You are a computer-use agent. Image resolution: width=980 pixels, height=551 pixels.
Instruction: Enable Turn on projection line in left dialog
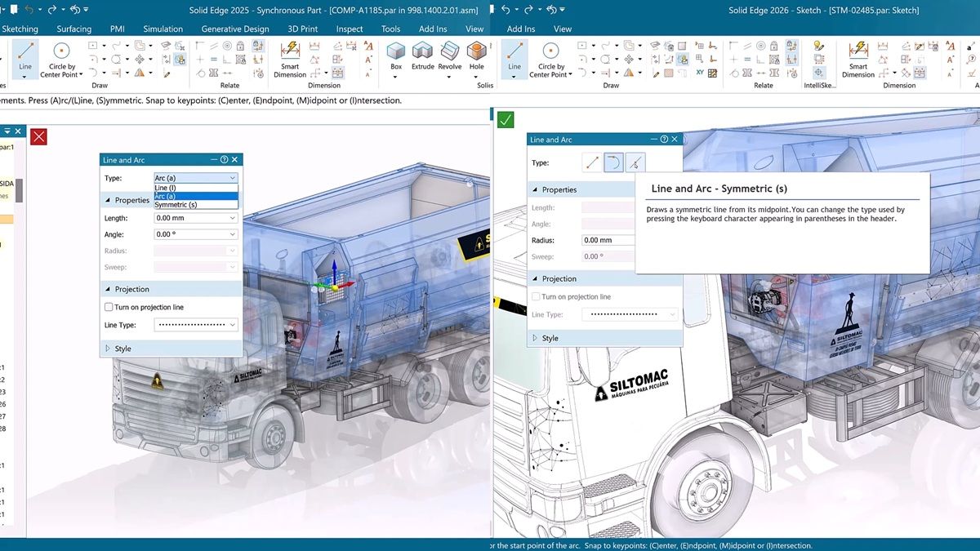click(x=109, y=307)
